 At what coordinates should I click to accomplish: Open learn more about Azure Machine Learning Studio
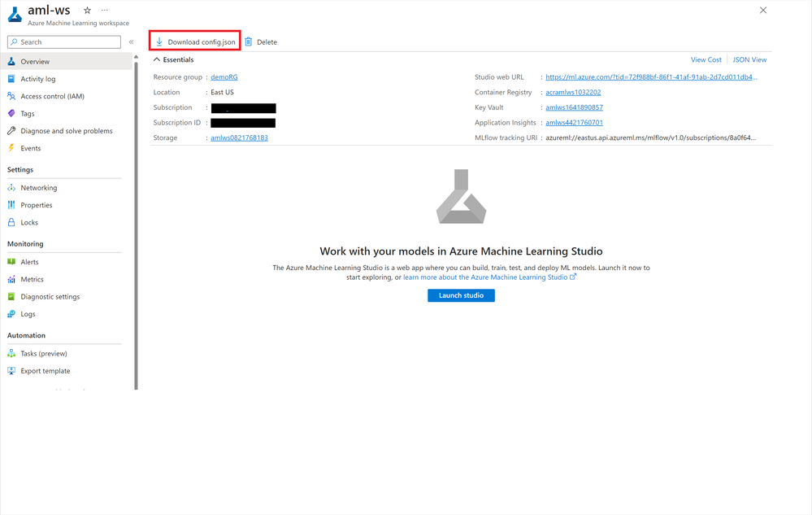[489, 277]
